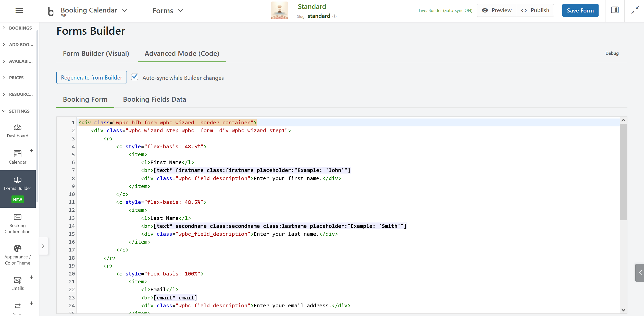The image size is (644, 316).
Task: Open the Dashboard sidebar icon
Action: [x=17, y=127]
